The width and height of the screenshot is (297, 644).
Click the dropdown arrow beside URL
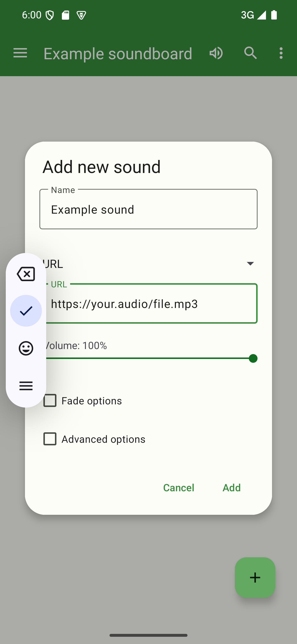250,264
